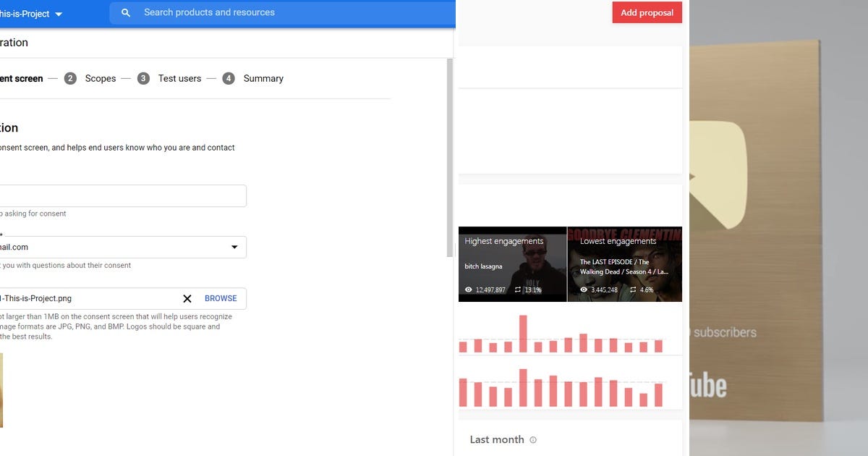Click the numbered circle for step 4 Summary
This screenshot has width=868, height=456.
pyautogui.click(x=229, y=78)
